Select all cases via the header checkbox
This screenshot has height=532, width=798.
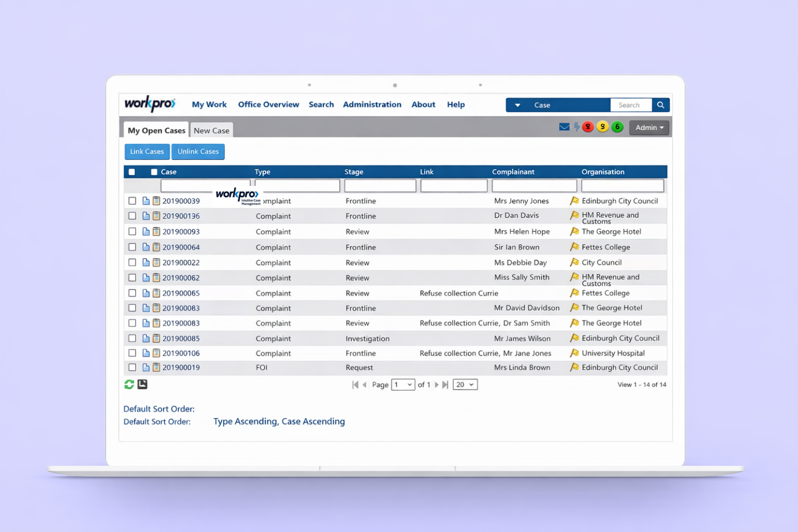(132, 171)
